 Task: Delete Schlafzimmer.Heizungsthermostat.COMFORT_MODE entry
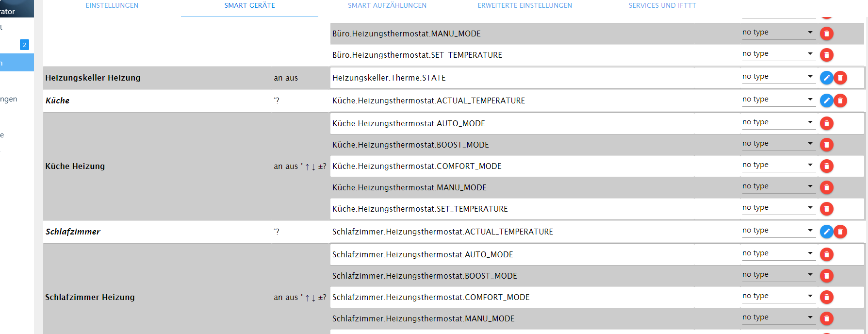[x=826, y=297]
